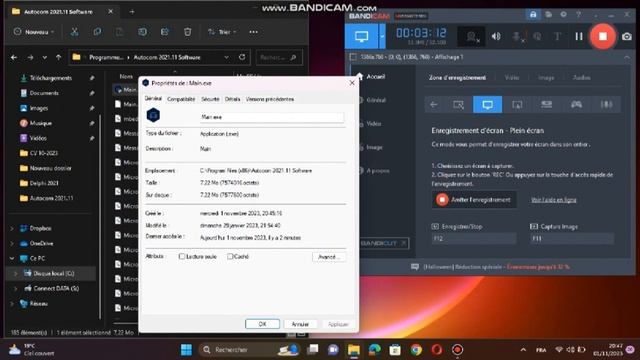
Task: Toggle the Capture Image hotkey checkbox
Action: click(533, 227)
